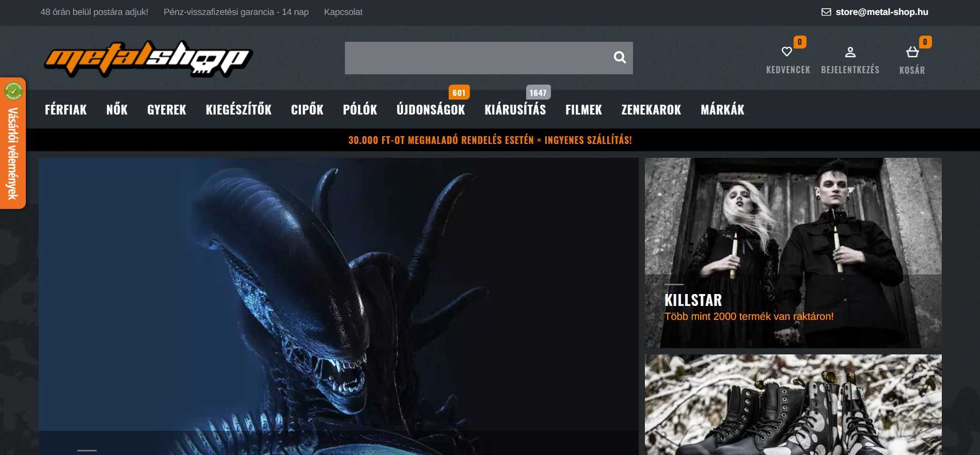Viewport: 980px width, 455px height.
Task: Click KEDVENCEK label
Action: (x=788, y=70)
